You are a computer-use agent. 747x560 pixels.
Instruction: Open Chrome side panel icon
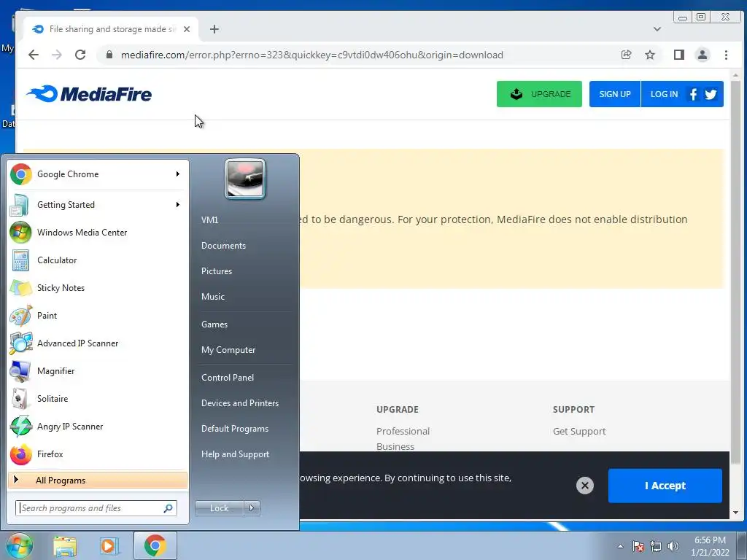click(x=679, y=55)
